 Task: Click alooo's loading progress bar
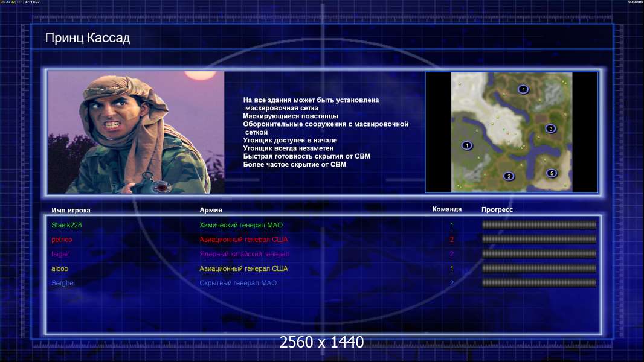(x=539, y=268)
